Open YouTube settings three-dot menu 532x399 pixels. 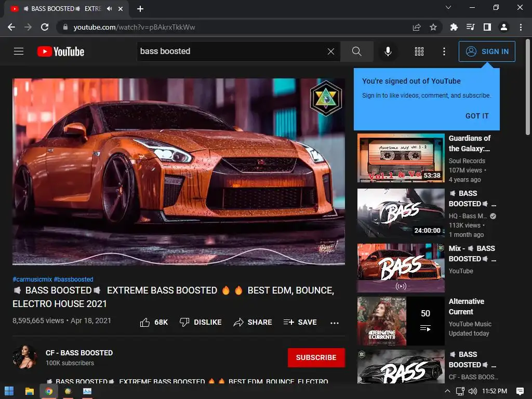pos(444,51)
